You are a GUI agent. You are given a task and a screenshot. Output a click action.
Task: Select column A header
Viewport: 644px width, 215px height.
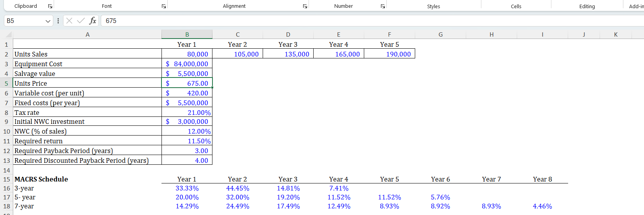[x=88, y=35]
